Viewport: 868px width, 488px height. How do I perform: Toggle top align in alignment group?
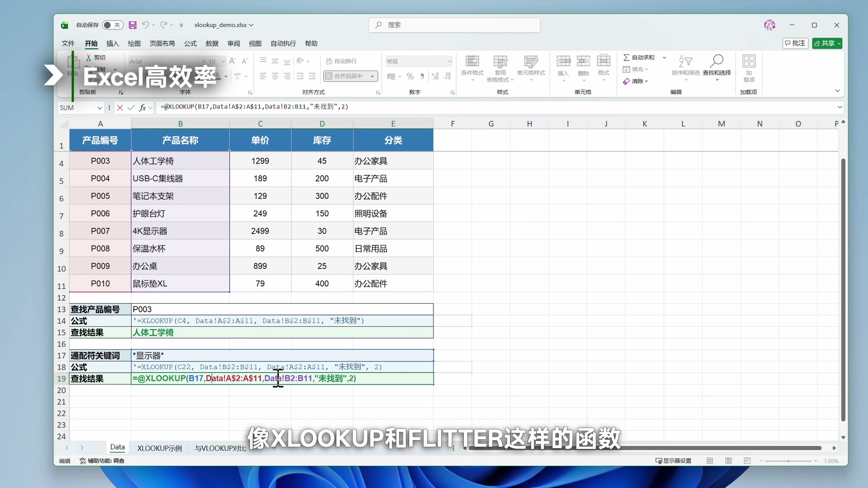point(263,61)
